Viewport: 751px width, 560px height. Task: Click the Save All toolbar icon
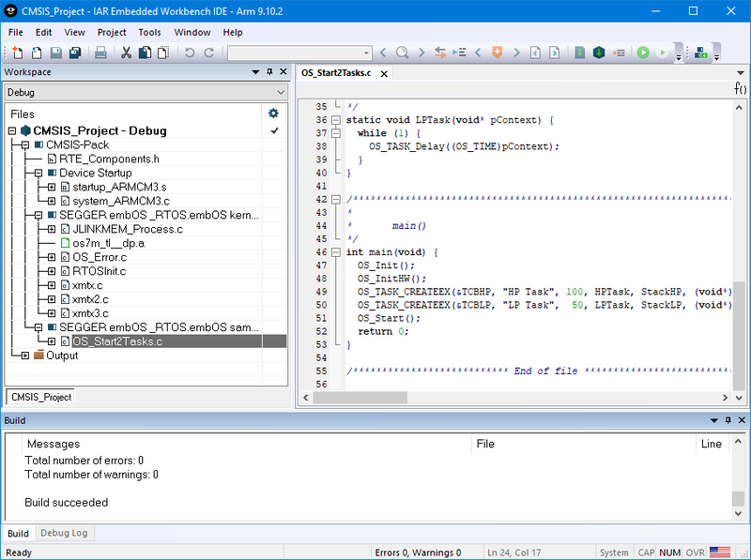click(x=77, y=53)
